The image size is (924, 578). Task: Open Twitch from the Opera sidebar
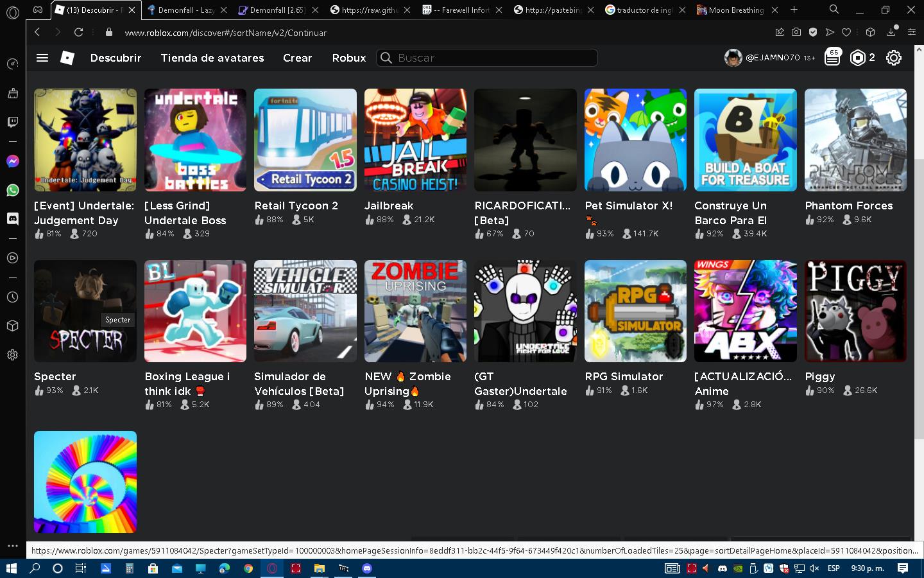(12, 122)
